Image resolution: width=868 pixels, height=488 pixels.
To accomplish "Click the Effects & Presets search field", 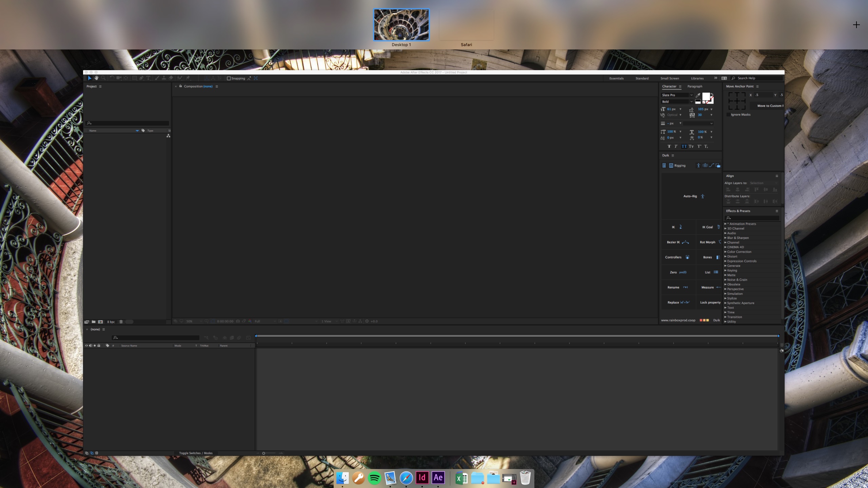I will [753, 218].
